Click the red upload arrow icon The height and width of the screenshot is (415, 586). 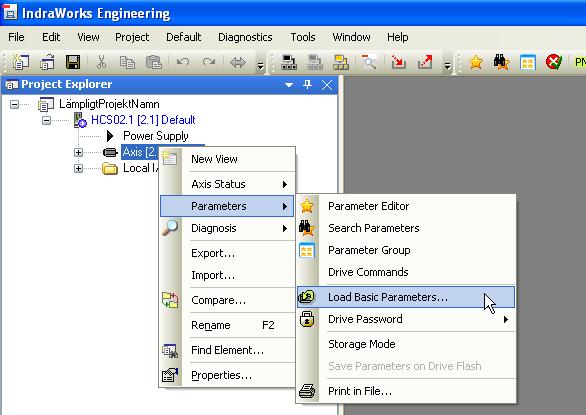(425, 62)
